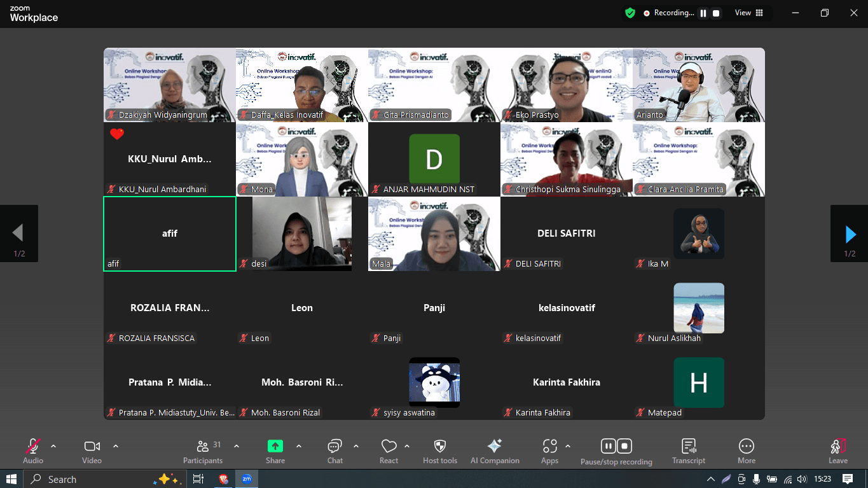Open the More options menu
This screenshot has height=488, width=868.
tap(746, 445)
